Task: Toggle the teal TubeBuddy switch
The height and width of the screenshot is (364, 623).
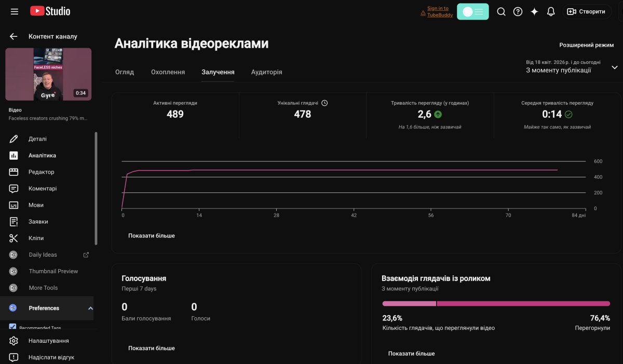Action: [x=472, y=11]
